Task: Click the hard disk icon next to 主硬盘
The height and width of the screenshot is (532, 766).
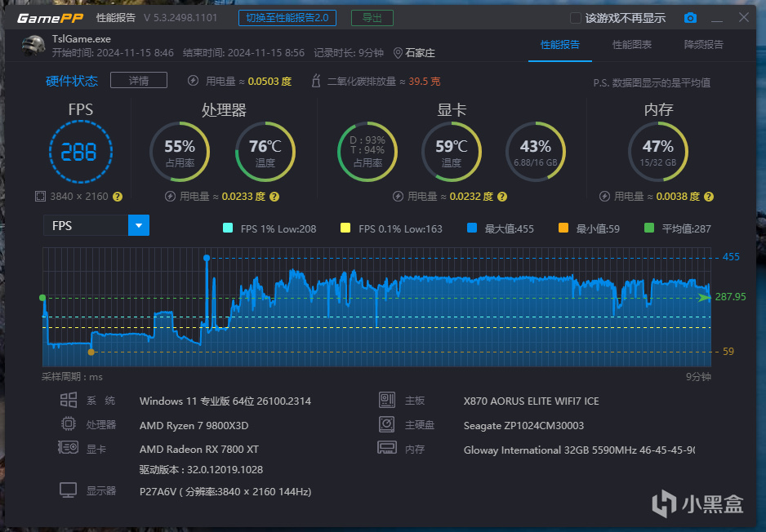Action: pos(387,424)
